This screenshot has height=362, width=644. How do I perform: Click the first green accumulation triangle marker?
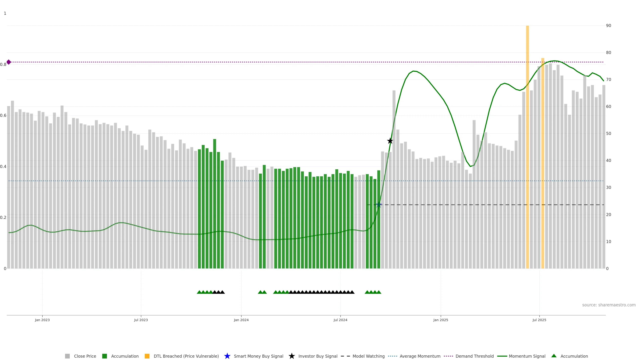point(199,292)
